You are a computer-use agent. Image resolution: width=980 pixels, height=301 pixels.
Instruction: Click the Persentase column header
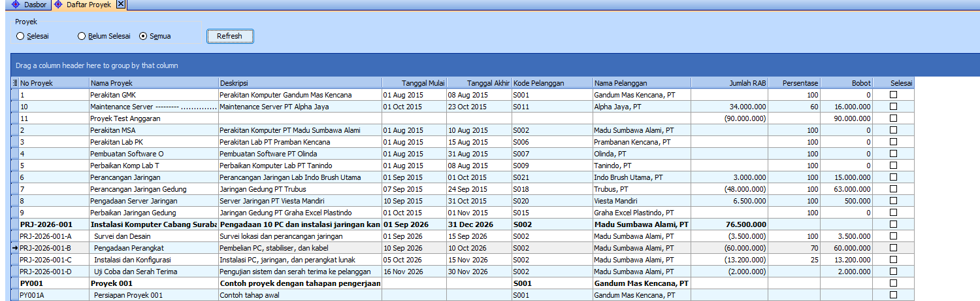point(794,83)
